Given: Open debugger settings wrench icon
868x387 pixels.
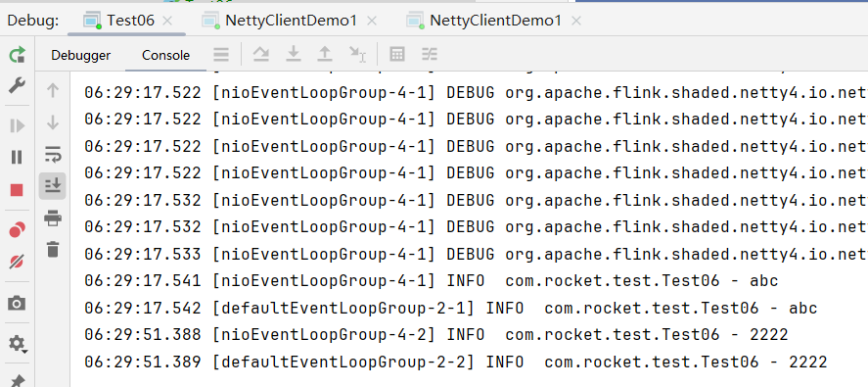Looking at the screenshot, I should pyautogui.click(x=18, y=85).
